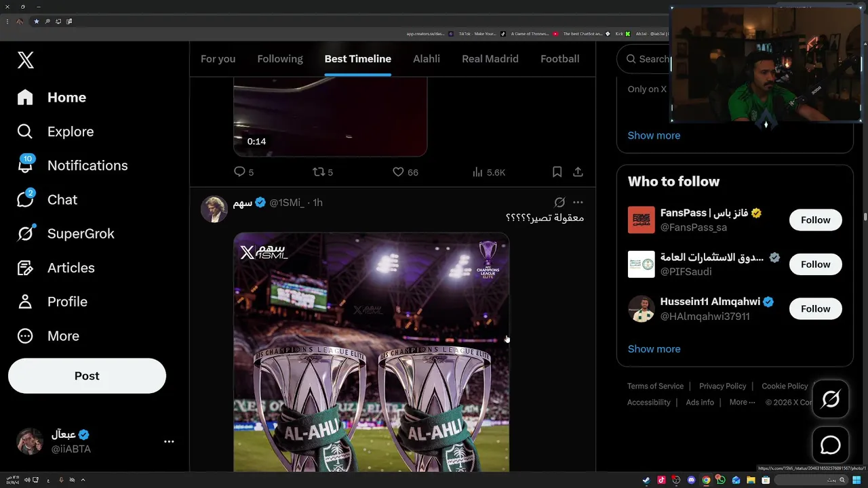This screenshot has height=488, width=868.
Task: Click the Chrome taskbar icon
Action: coord(706,481)
